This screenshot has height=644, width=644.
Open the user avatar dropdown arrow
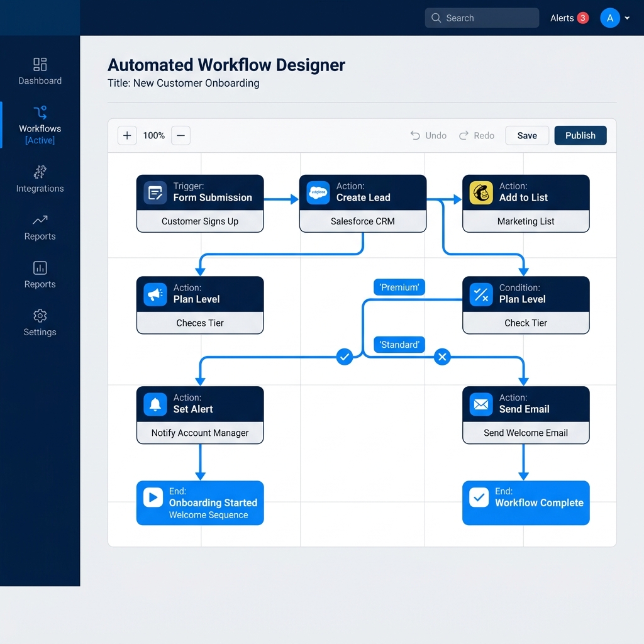[627, 18]
